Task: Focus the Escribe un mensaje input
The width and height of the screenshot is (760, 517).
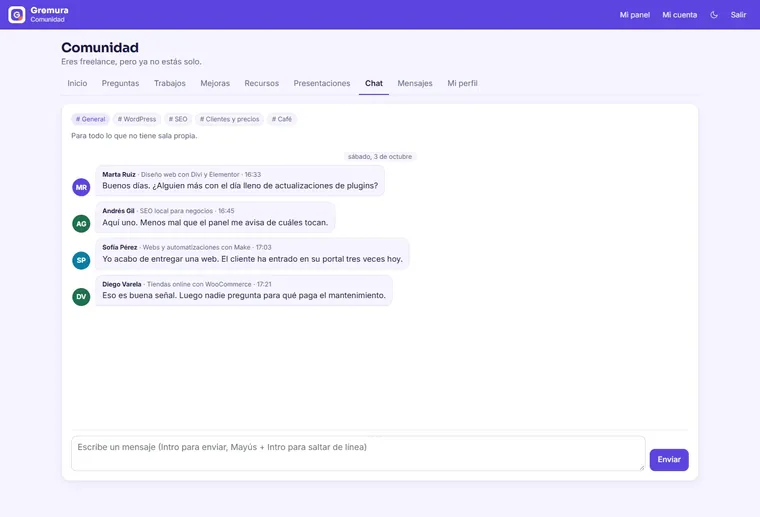Action: [x=358, y=454]
